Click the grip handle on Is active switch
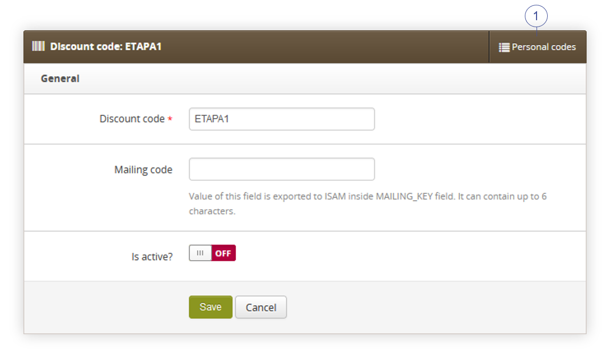This screenshot has height=364, width=609. click(x=200, y=253)
